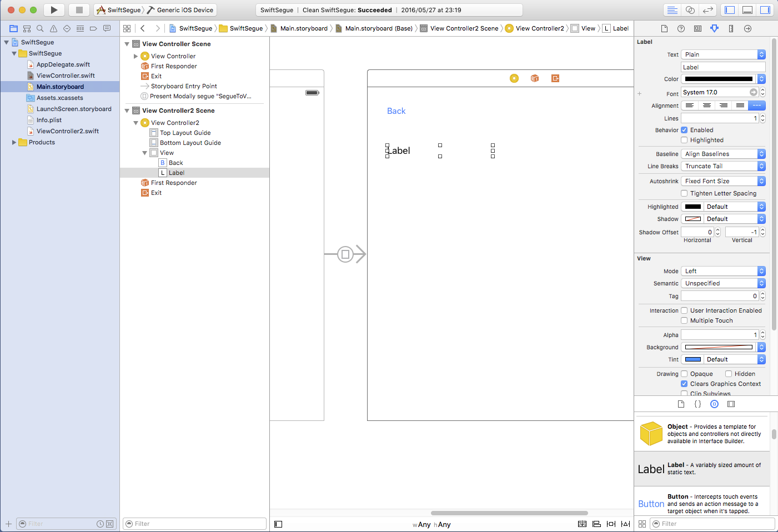The height and width of the screenshot is (532, 778).
Task: Click the Stop button in toolbar
Action: pyautogui.click(x=79, y=10)
